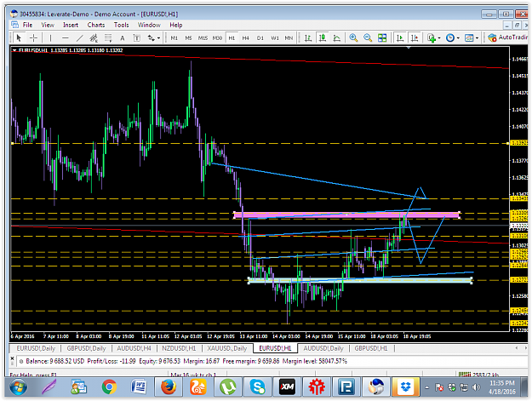Switch to the AUDUSD!,H4 chart tab
Viewport: 532px width, 401px height.
(134, 348)
